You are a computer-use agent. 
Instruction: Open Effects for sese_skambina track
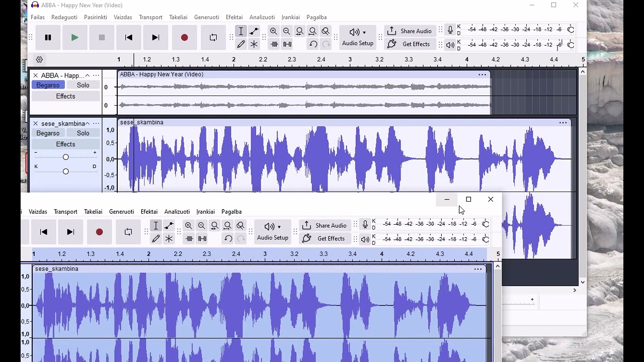click(65, 144)
